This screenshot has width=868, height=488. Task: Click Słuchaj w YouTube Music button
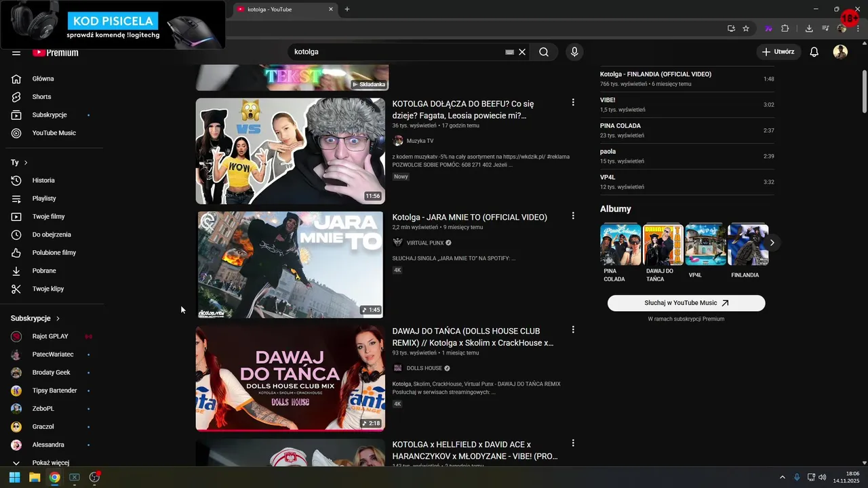pyautogui.click(x=686, y=303)
